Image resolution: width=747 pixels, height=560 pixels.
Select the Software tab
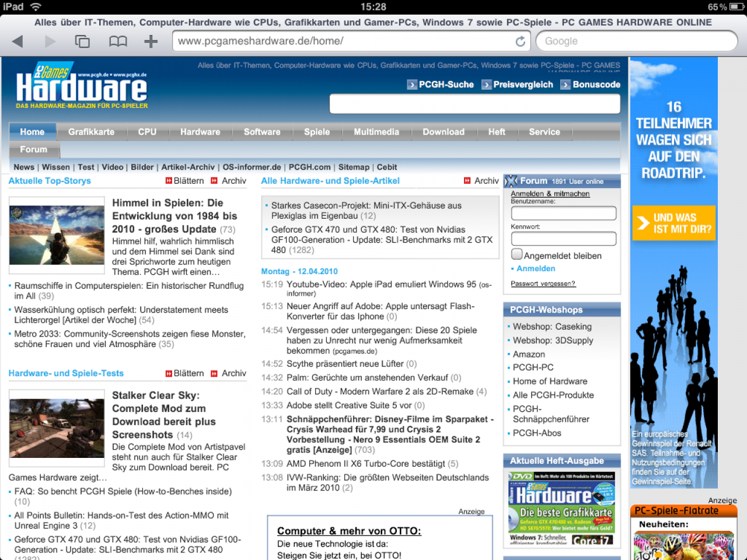262,132
